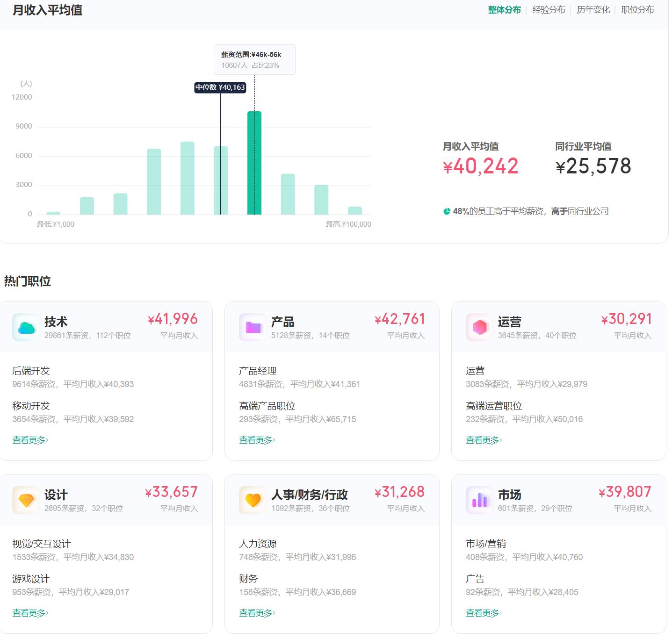Click the 后端开发 job entry
672x639 pixels.
[x=30, y=371]
